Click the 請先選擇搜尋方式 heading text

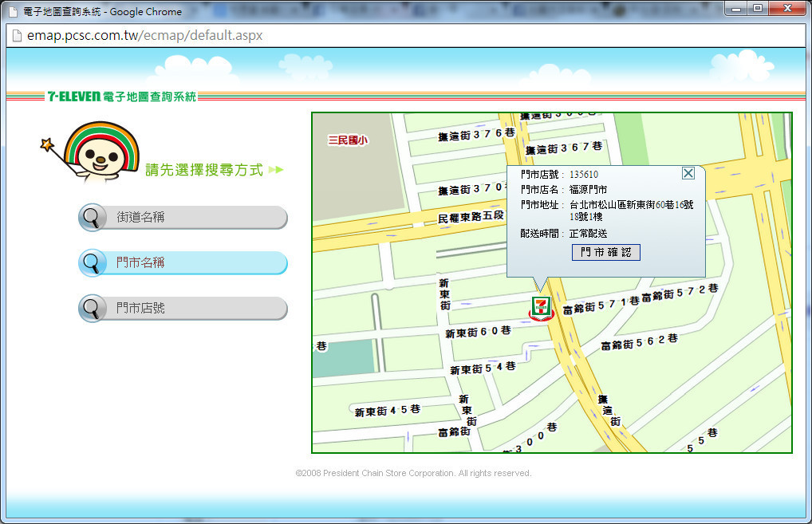click(x=204, y=170)
